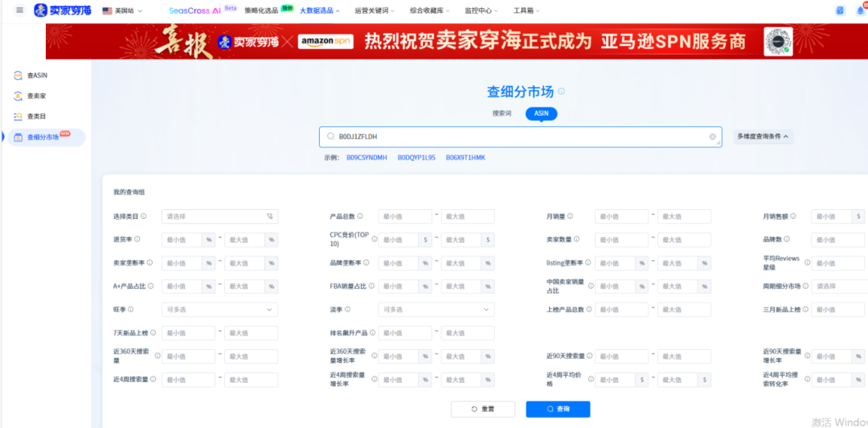The image size is (868, 428).
Task: Select 查细分市场 in the sidebar
Action: [x=43, y=138]
